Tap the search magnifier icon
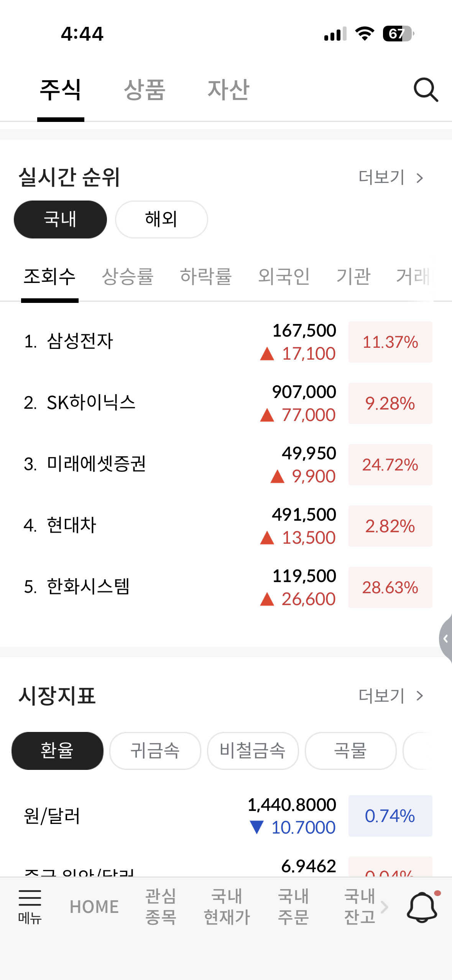The width and height of the screenshot is (452, 980). click(426, 90)
